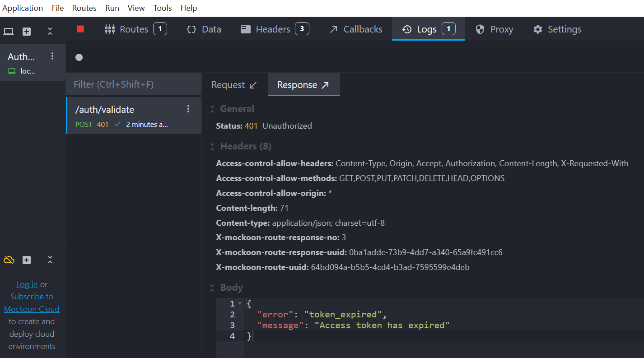Click the Access-control-allow-headers header value
Screen dimensions: 644x358
[482, 163]
